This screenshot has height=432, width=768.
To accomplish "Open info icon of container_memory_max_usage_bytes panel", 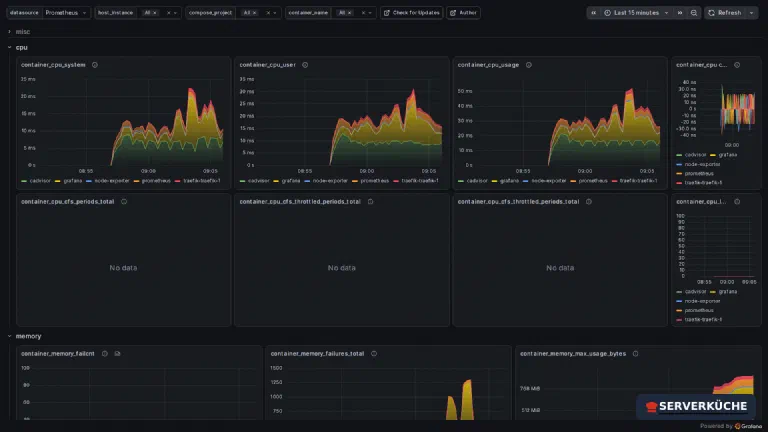I will pyautogui.click(x=635, y=353).
